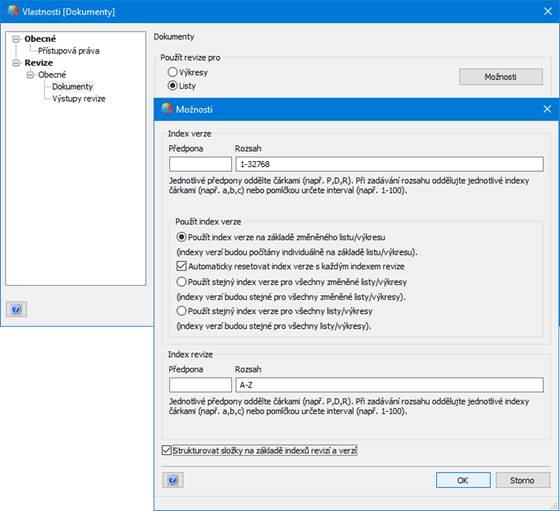560x511 pixels.
Task: Select Přístupová práva in tree
Action: tap(69, 51)
